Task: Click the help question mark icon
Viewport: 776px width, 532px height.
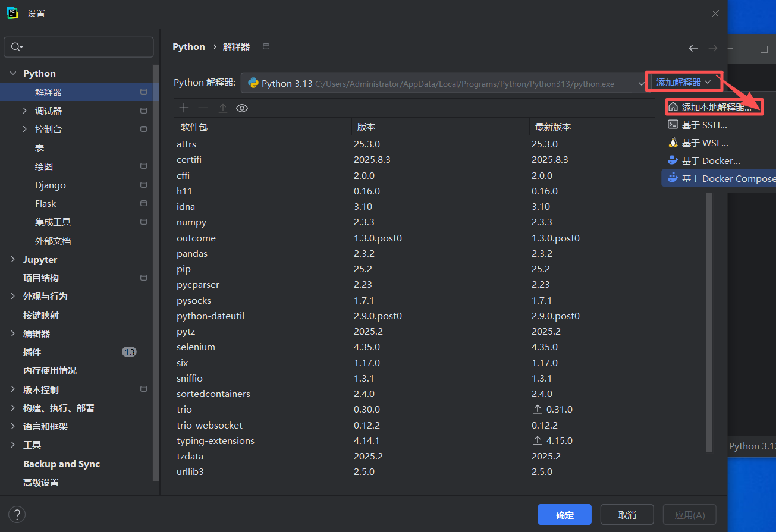Action: pyautogui.click(x=17, y=514)
